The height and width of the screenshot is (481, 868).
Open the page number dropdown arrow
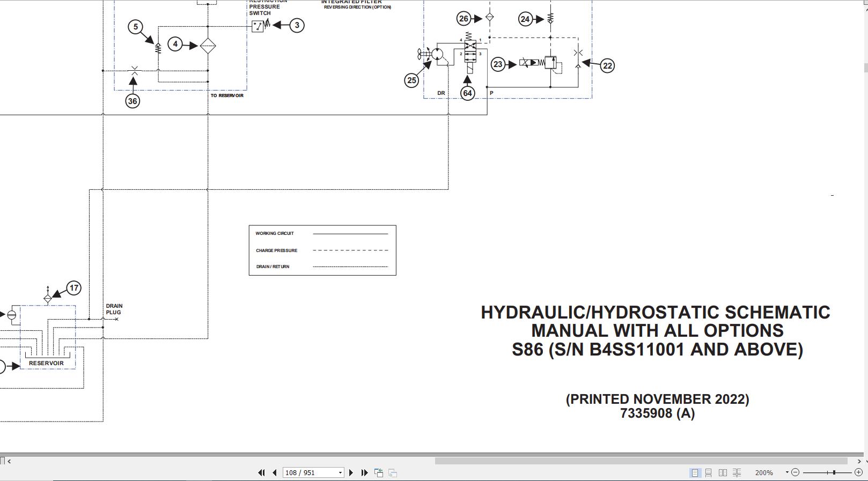(340, 472)
